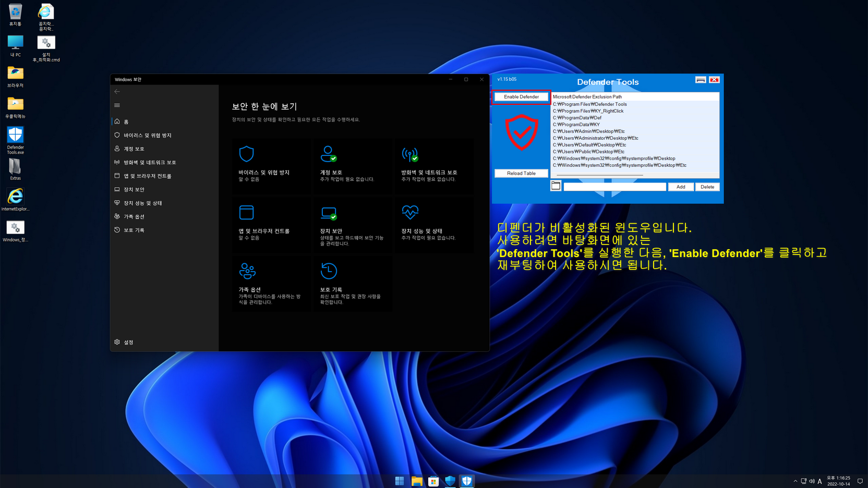Viewport: 868px width, 488px height.
Task: Toggle the hamburger navigation menu in Windows 보안
Action: click(x=117, y=105)
